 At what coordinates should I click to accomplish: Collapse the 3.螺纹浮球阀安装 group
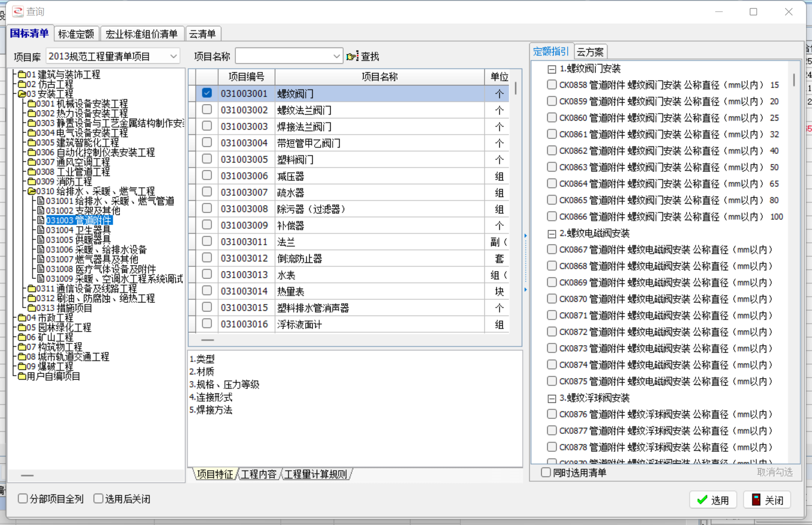(552, 399)
